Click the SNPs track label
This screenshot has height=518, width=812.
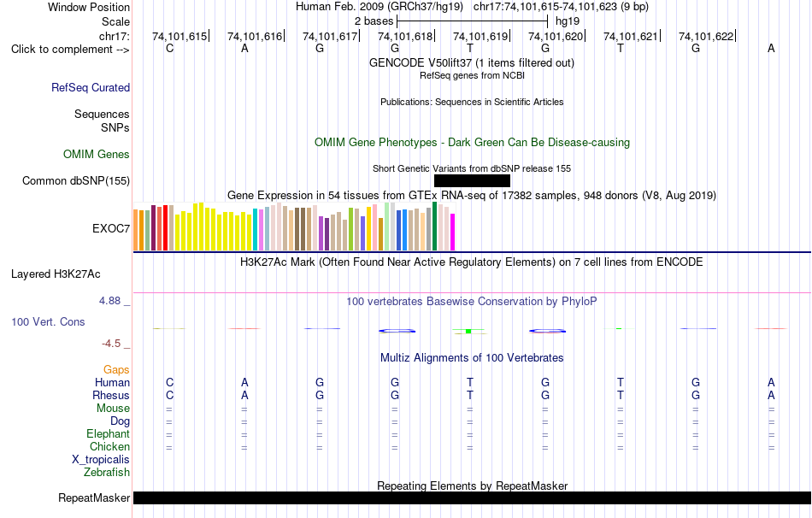[x=115, y=127]
